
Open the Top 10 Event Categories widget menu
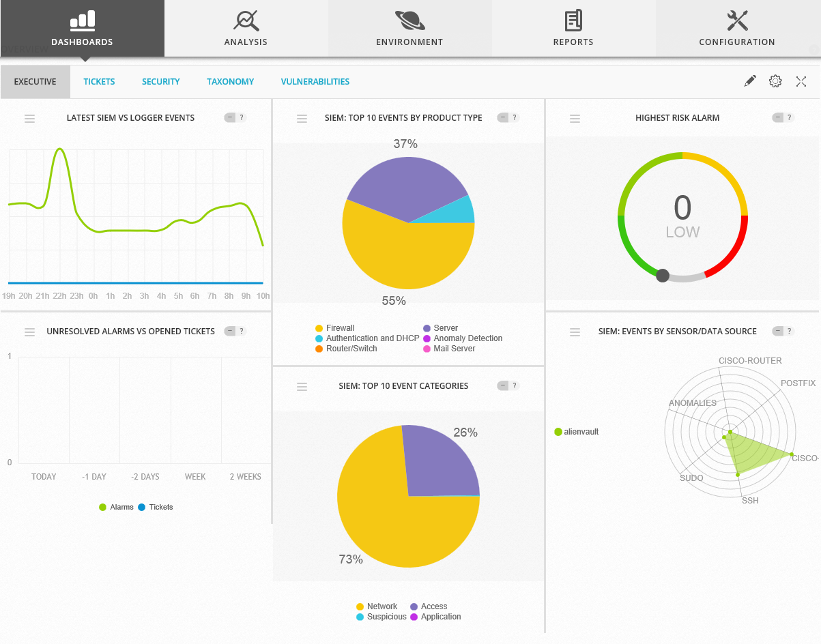[302, 387]
